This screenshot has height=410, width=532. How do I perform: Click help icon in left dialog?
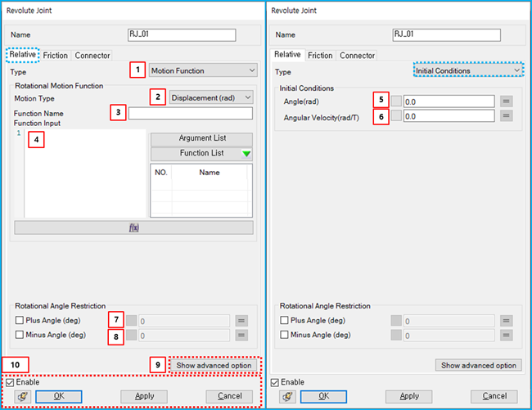(22, 396)
